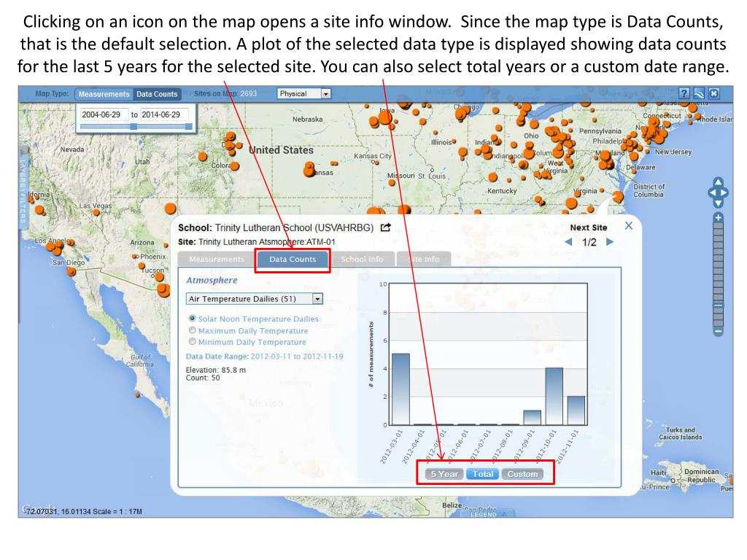
Task: Click the 'Atmosphere' heading
Action: [x=212, y=280]
